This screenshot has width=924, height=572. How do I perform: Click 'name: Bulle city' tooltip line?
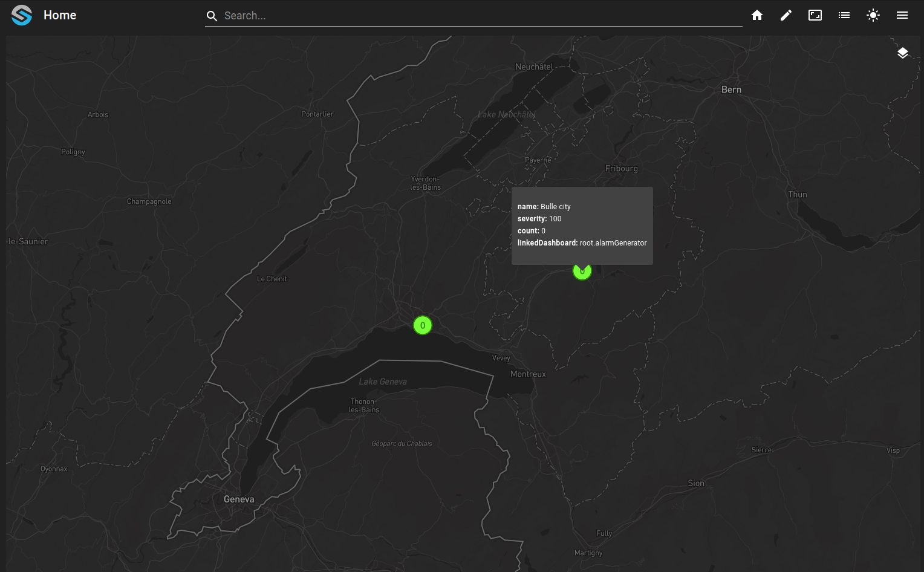click(544, 207)
